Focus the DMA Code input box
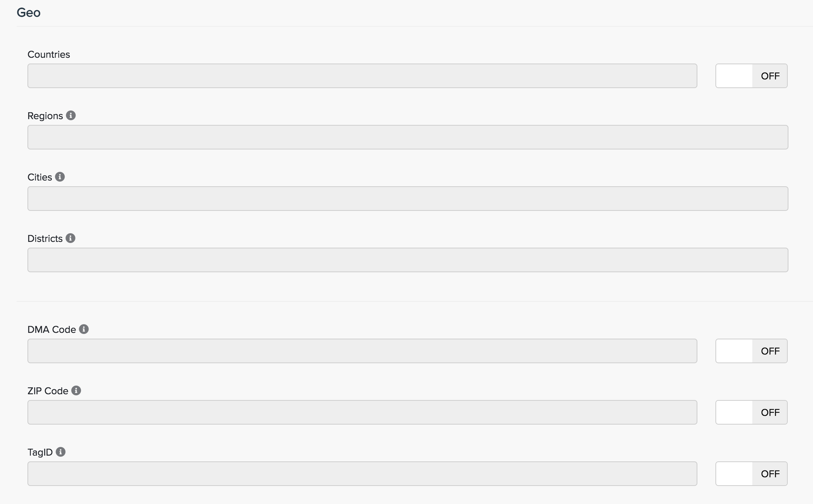813x504 pixels. pos(362,351)
